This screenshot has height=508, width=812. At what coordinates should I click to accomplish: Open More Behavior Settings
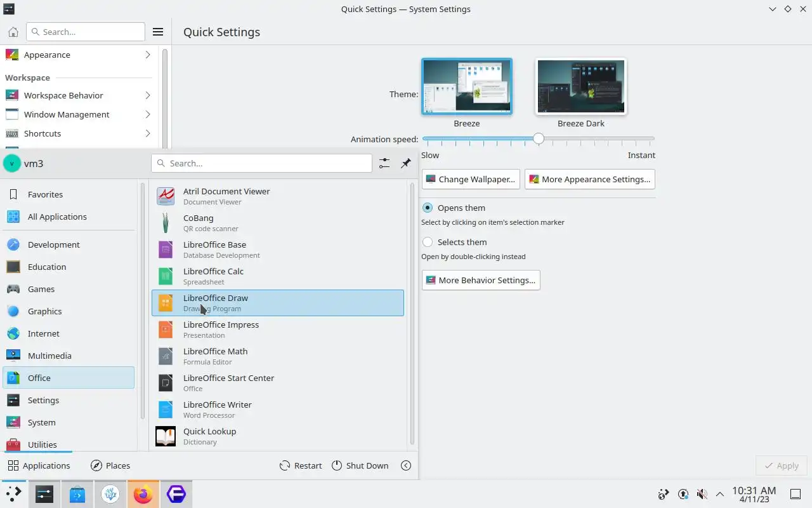pos(481,280)
